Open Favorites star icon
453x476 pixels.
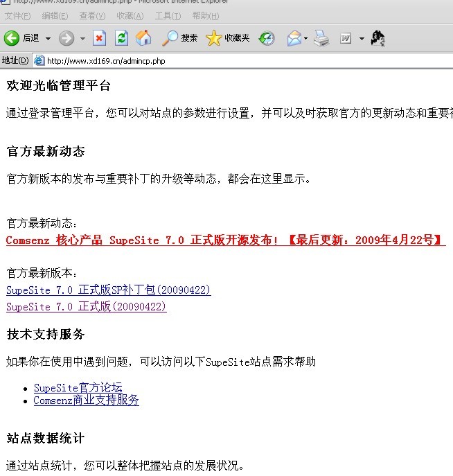coord(213,38)
